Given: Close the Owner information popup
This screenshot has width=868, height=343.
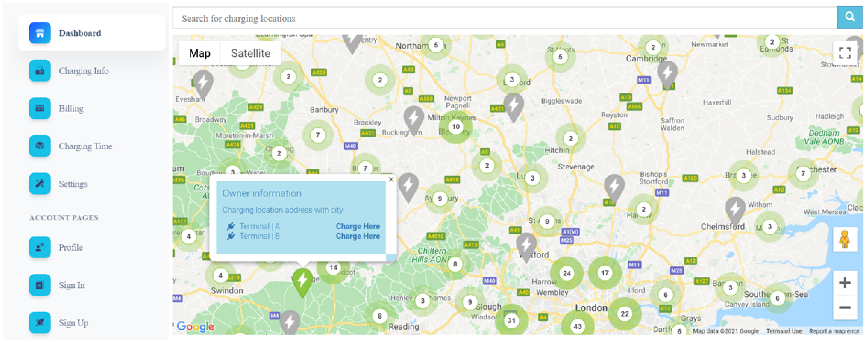Looking at the screenshot, I should (x=391, y=180).
